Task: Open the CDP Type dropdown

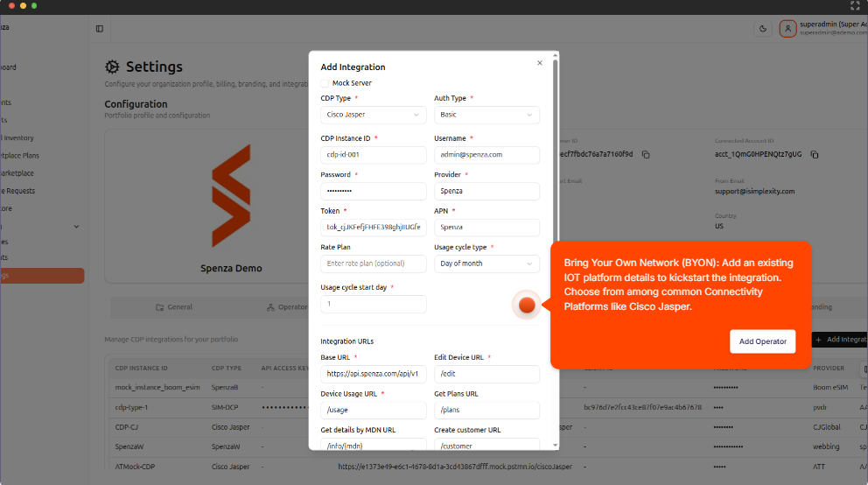Action: click(373, 115)
